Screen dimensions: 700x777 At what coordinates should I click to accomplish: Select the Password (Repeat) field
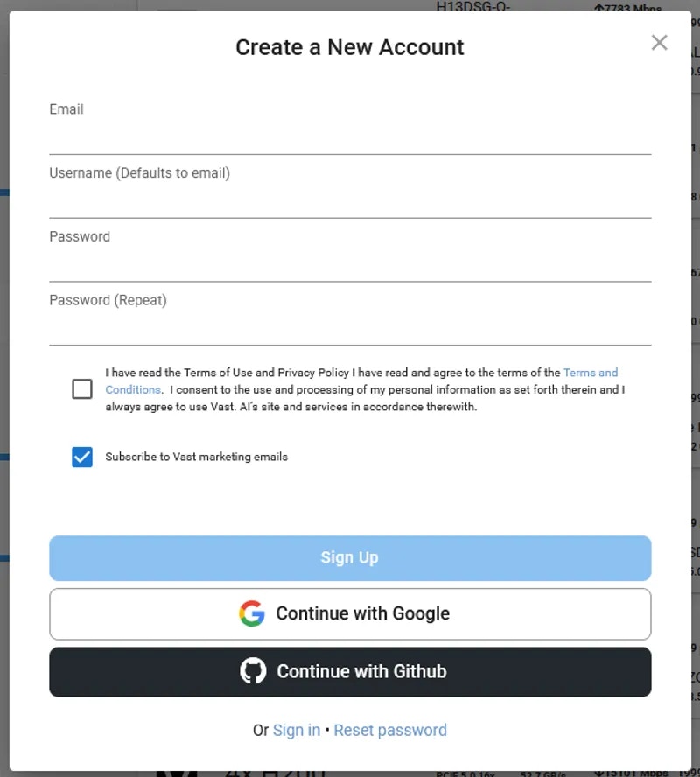point(350,327)
